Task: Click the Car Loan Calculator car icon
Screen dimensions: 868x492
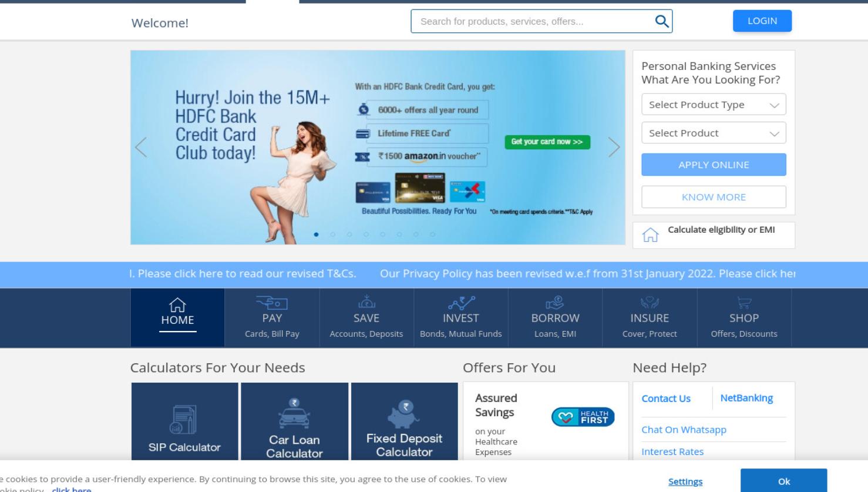Action: tap(294, 413)
